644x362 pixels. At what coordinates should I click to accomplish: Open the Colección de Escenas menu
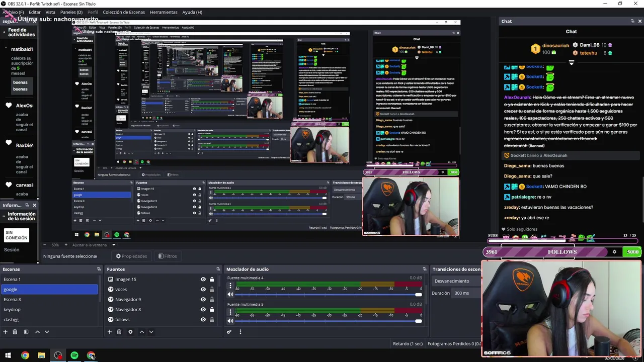click(x=124, y=12)
